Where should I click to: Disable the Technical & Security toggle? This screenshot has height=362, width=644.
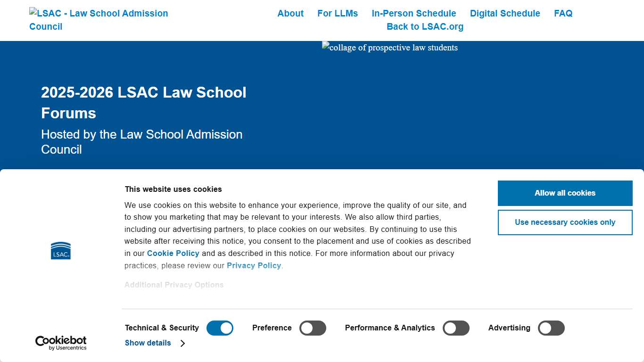pyautogui.click(x=220, y=328)
